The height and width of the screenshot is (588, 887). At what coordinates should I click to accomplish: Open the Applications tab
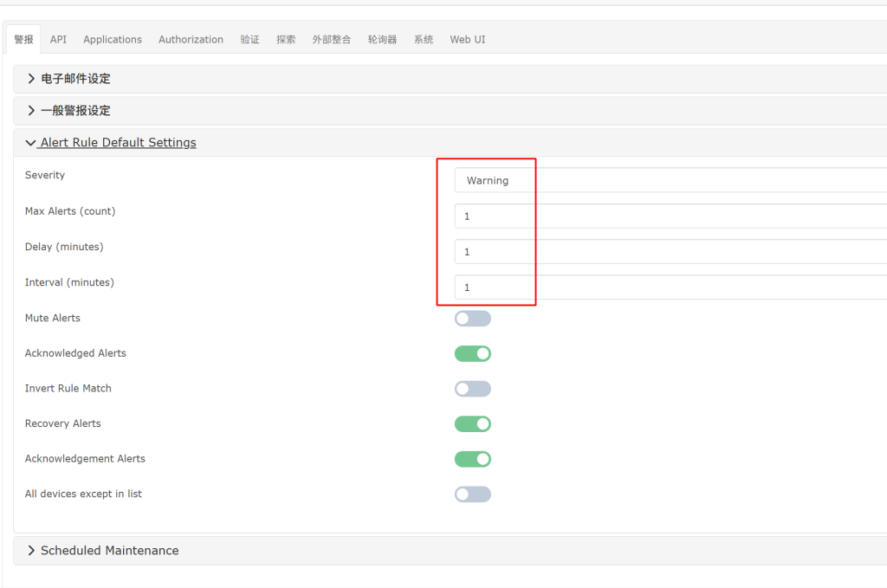pyautogui.click(x=113, y=40)
